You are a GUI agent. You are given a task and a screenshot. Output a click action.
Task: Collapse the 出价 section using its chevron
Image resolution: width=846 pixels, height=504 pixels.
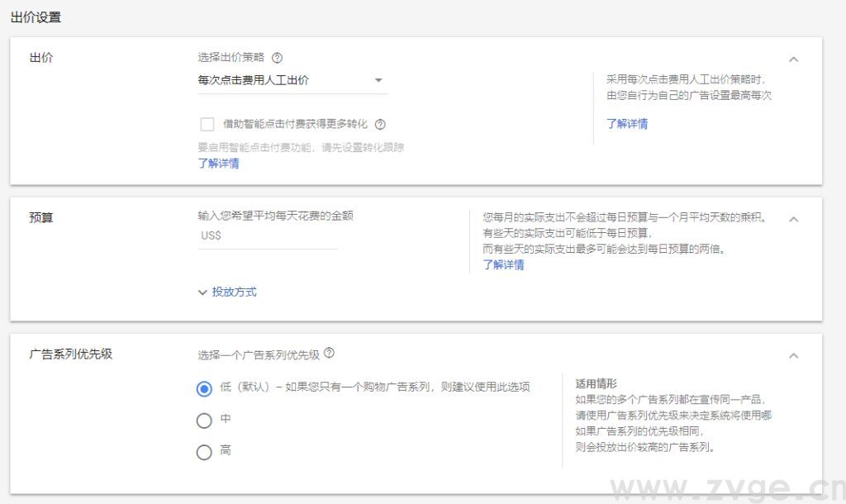(x=794, y=59)
